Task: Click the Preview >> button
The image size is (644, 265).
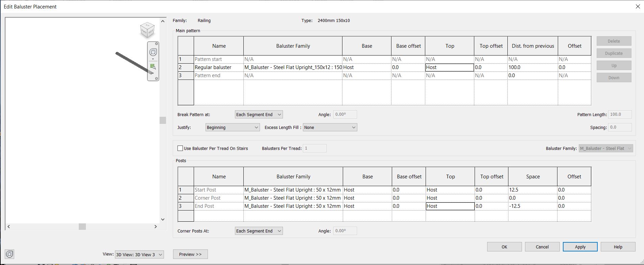Action: click(x=190, y=254)
